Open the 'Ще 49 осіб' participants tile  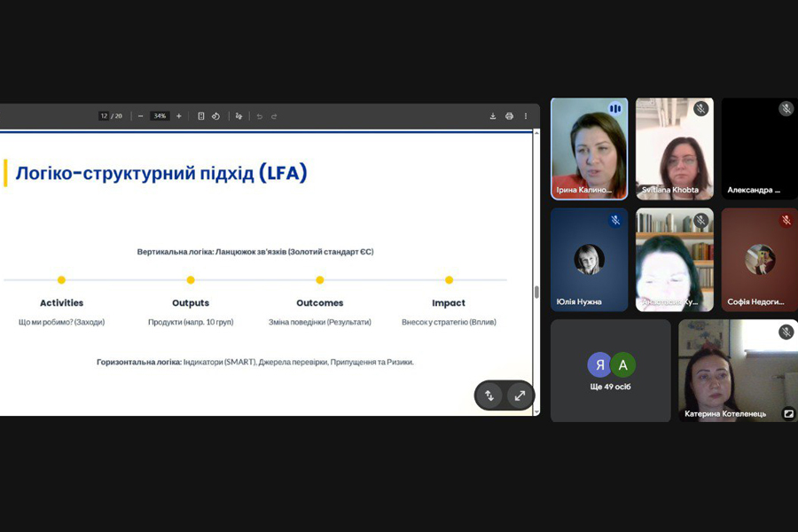(610, 371)
